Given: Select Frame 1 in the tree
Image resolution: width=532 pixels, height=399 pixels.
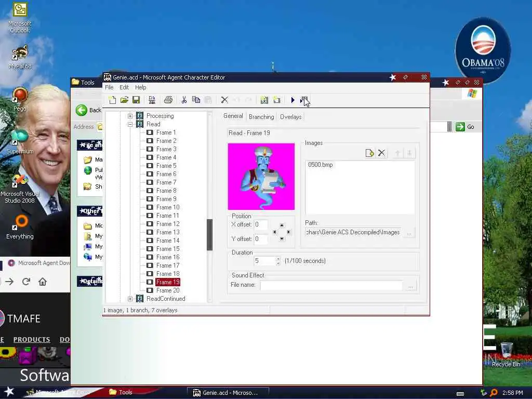Looking at the screenshot, I should [x=166, y=132].
